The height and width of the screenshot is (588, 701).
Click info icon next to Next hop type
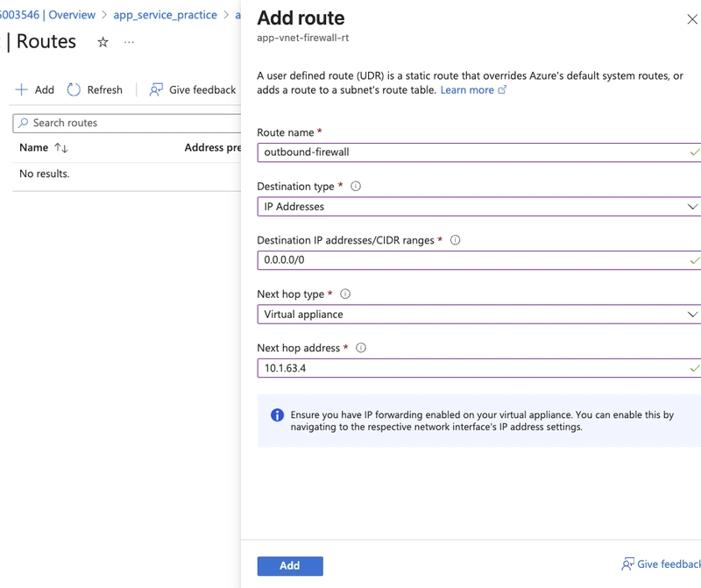[x=345, y=294]
